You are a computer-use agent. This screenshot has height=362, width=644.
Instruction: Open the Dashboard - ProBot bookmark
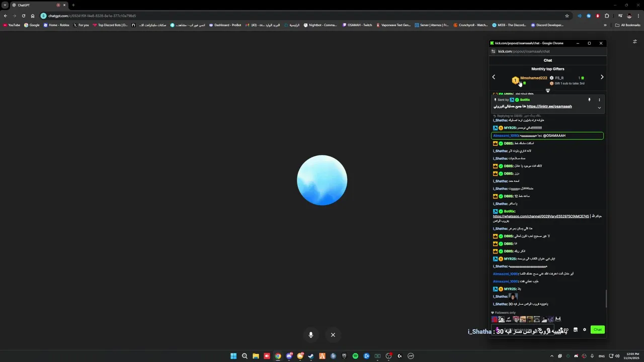click(225, 25)
